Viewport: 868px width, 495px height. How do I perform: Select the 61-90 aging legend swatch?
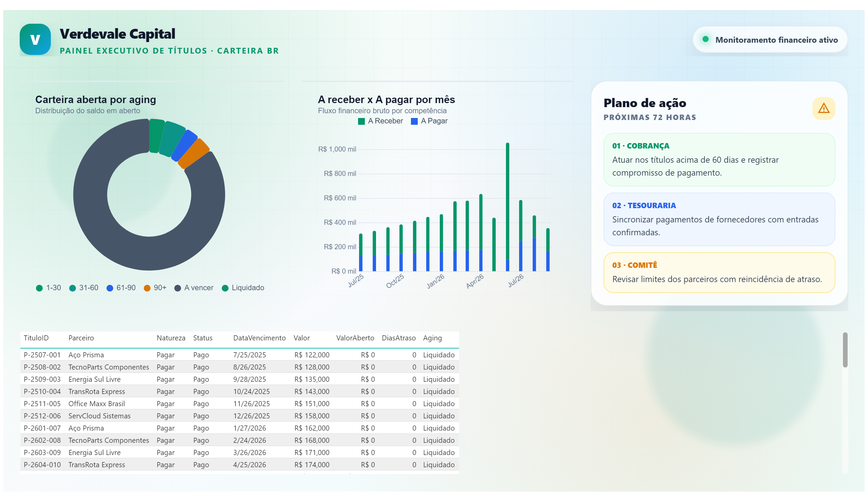pyautogui.click(x=110, y=288)
